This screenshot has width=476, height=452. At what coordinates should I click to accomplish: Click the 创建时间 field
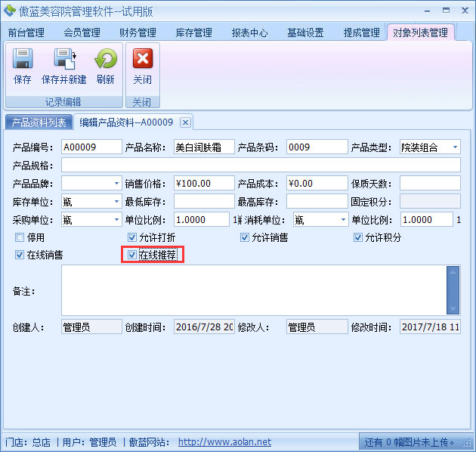[x=204, y=327]
